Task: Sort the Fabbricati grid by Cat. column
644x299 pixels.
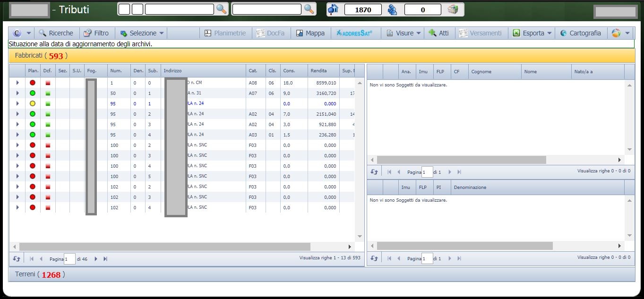Action: pos(256,71)
